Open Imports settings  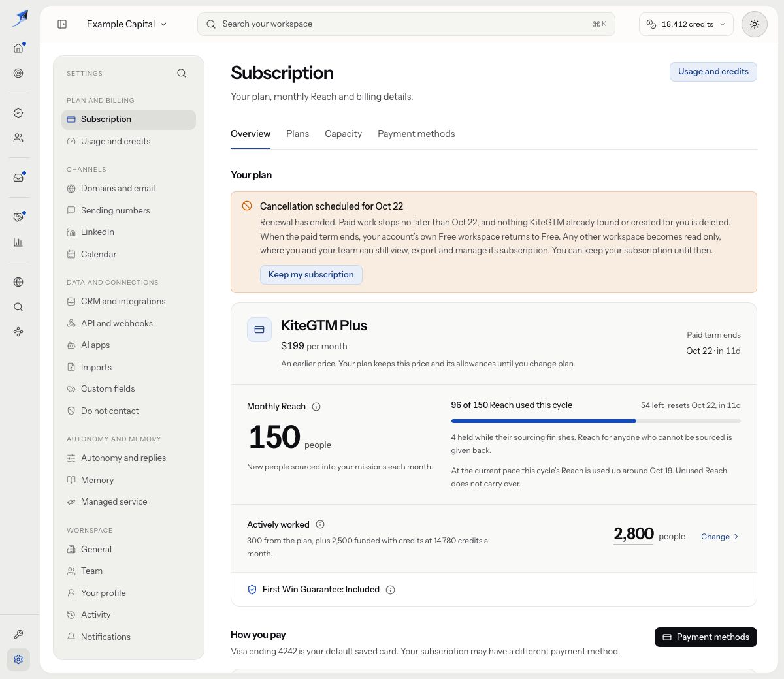[129, 368]
